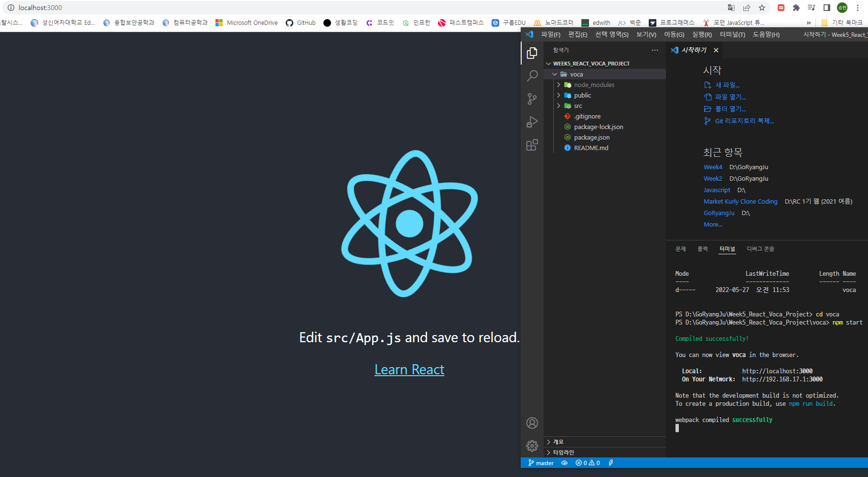Click the master branch status item
Viewport: 868px width, 477px height.
coord(541,463)
